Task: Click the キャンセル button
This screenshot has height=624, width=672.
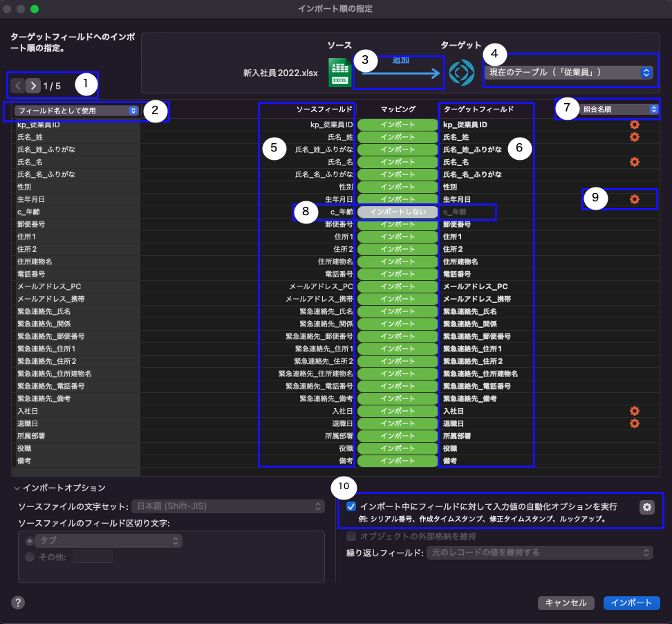Action: click(x=566, y=603)
